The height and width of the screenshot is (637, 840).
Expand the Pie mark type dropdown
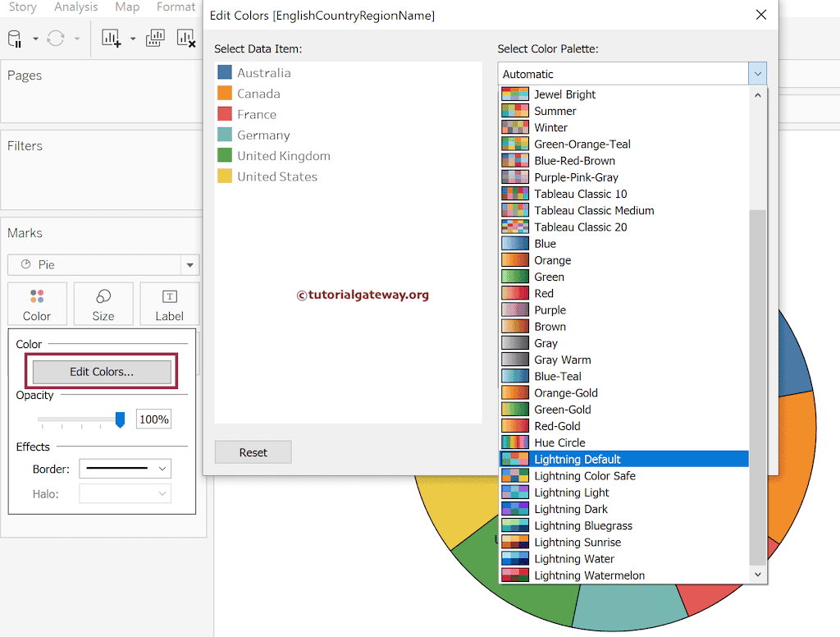pyautogui.click(x=190, y=265)
